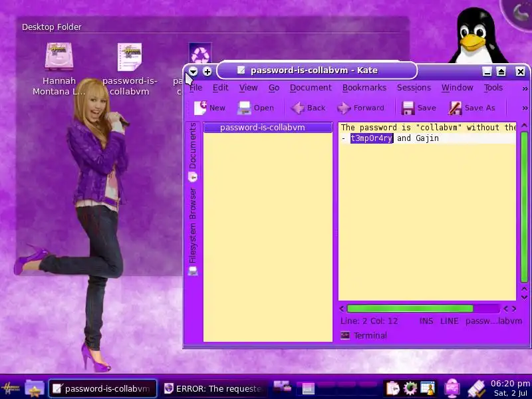Viewport: 532px width, 399px height.
Task: Open the Hannah Montana start menu button
Action: coord(10,388)
